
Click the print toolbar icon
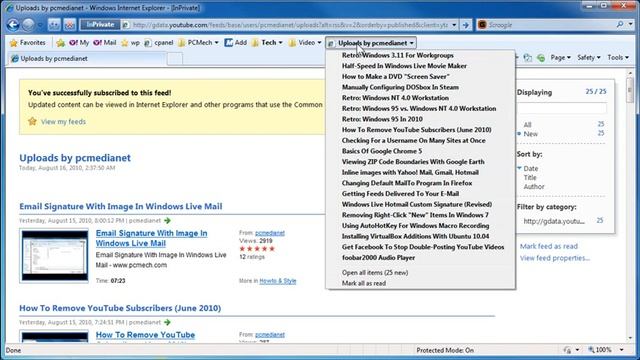pyautogui.click(x=527, y=58)
